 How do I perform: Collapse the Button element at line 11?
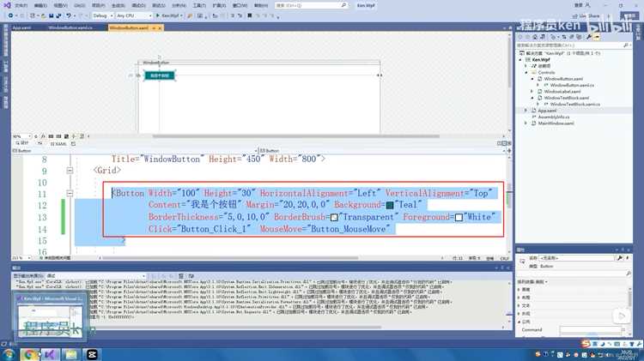coord(70,193)
